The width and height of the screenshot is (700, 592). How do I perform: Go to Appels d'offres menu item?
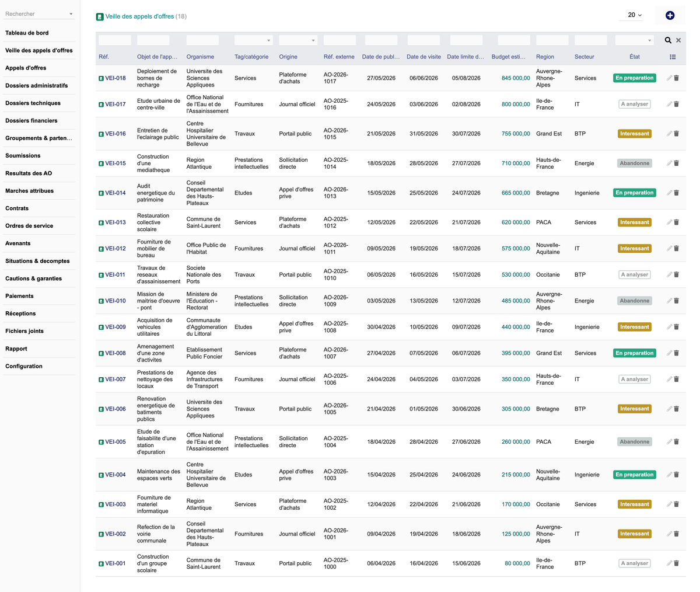[26, 68]
